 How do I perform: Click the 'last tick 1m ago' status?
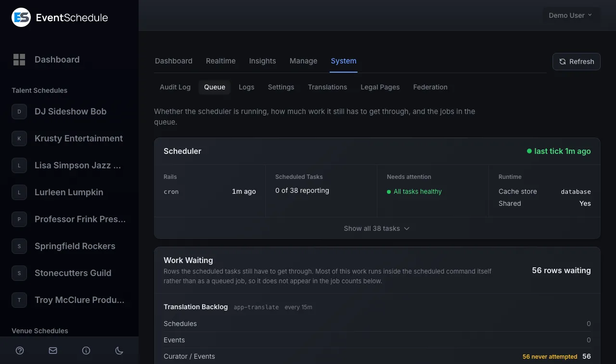pos(563,151)
